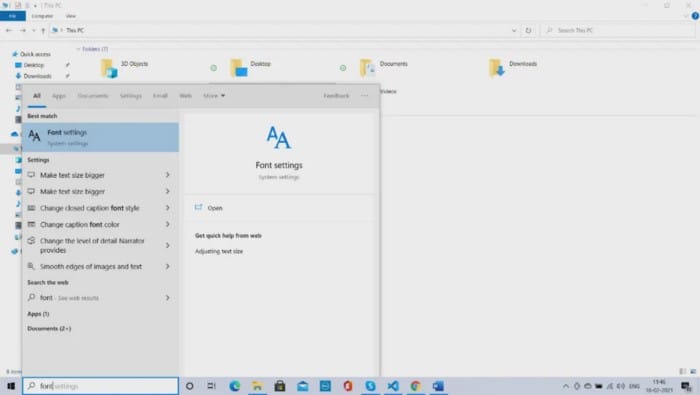
Task: Click the Refresh button in File Explorer
Action: [528, 30]
